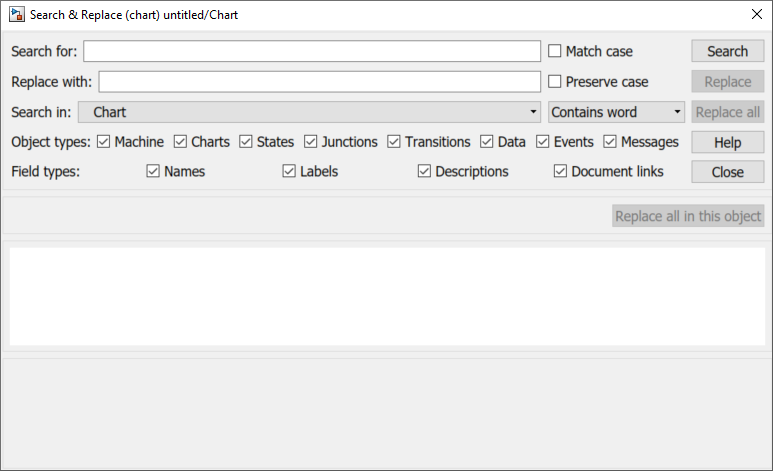Click the Close button below Help
Screen dimensions: 773x471
[x=727, y=172]
